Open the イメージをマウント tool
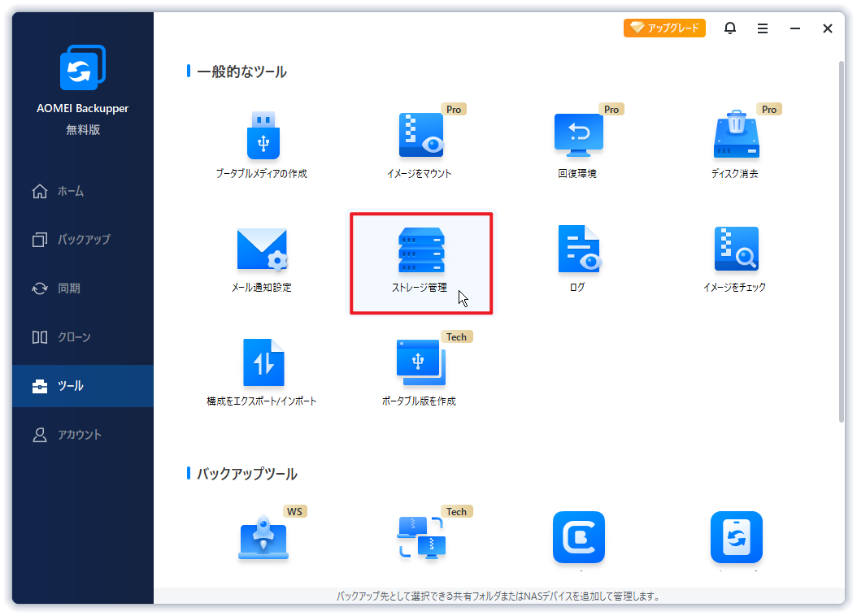 tap(420, 145)
